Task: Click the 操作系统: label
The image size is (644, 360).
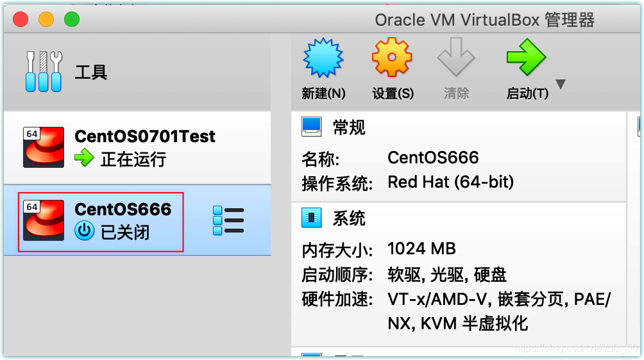Action: (337, 183)
